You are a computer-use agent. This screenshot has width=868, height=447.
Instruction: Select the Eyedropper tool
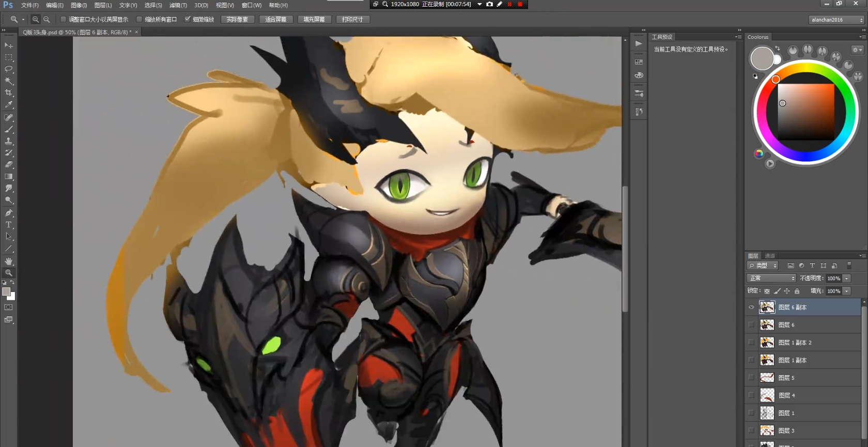(x=9, y=105)
